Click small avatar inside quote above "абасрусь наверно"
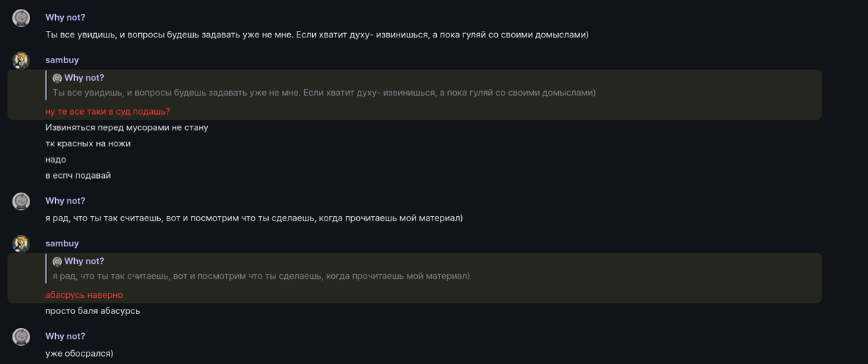 (x=57, y=262)
